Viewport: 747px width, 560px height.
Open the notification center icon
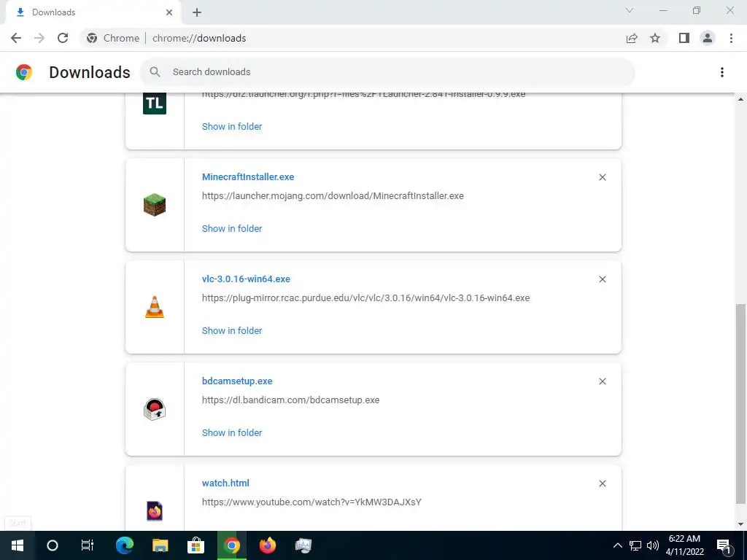tap(724, 545)
